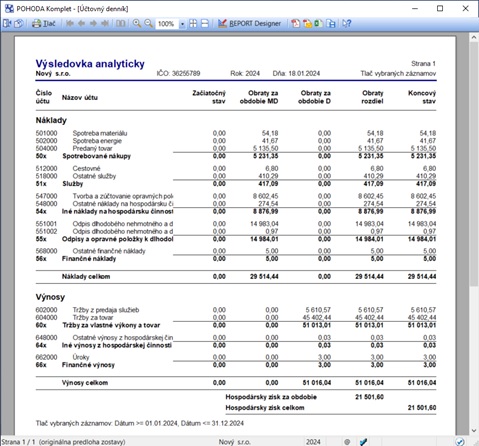Click 'Začiatočný stav' column header
The width and height of the screenshot is (479, 446).
click(209, 97)
